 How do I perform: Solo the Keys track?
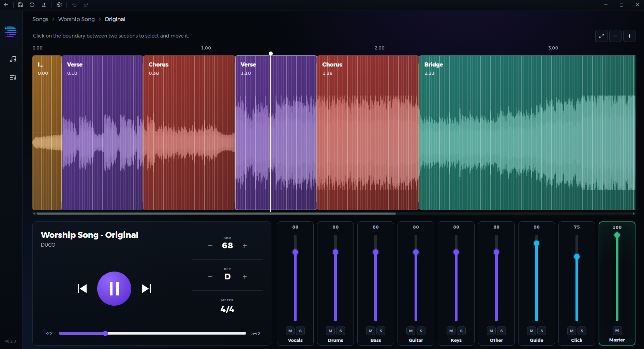(461, 331)
